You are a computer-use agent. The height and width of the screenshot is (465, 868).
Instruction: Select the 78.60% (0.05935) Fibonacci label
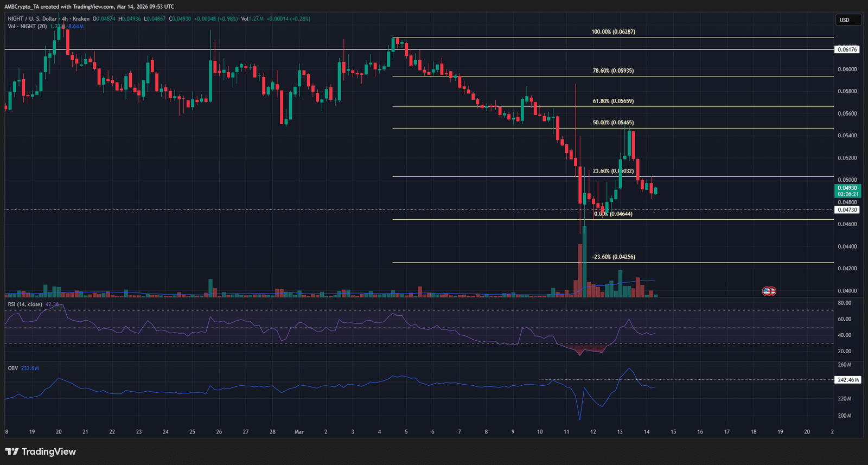613,71
